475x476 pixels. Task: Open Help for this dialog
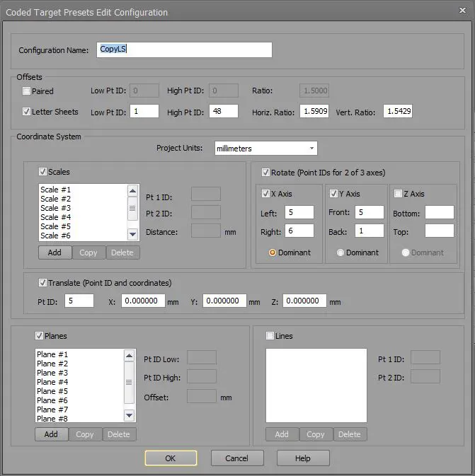[303, 458]
